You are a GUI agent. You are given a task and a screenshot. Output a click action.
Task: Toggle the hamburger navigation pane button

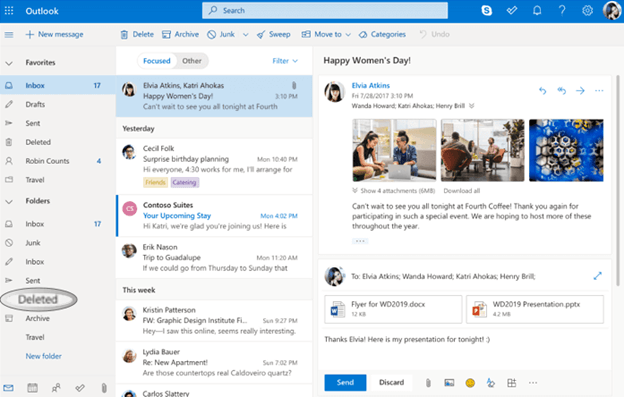[9, 35]
